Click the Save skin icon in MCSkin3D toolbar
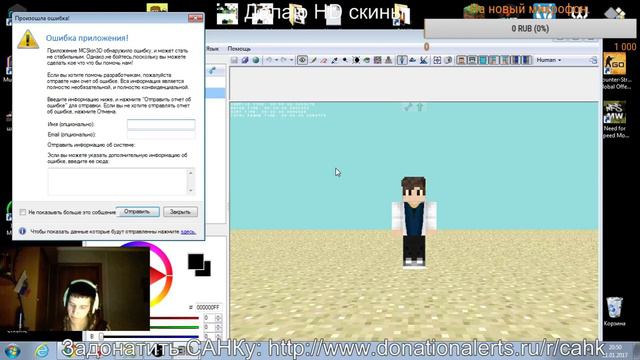This screenshot has width=640, height=360. pos(234,60)
